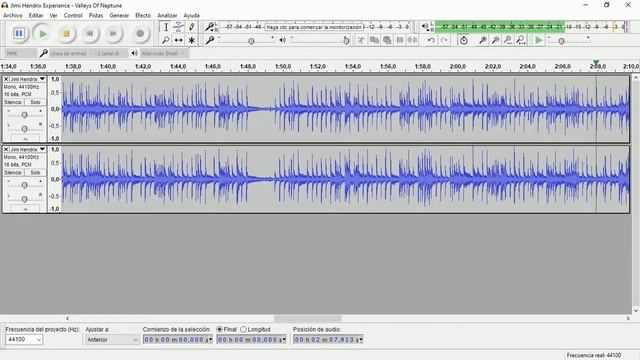This screenshot has width=640, height=360.
Task: Close the second Jimi Hendrix track
Action: tap(6, 149)
